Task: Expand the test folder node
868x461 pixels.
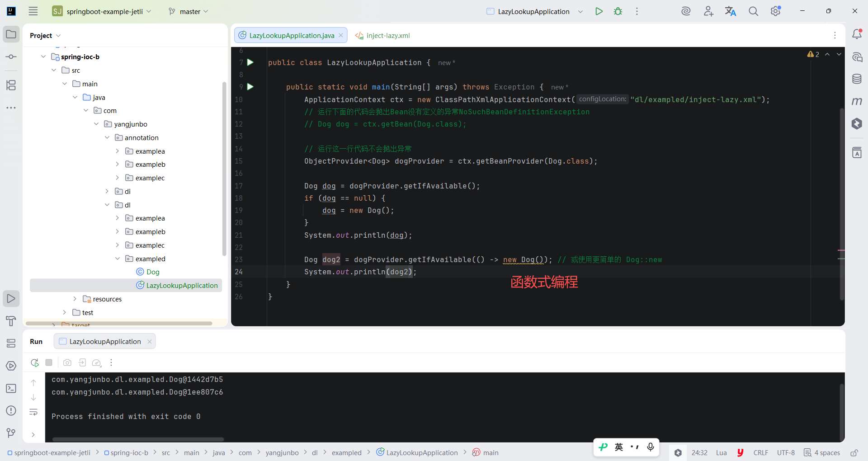Action: click(65, 313)
